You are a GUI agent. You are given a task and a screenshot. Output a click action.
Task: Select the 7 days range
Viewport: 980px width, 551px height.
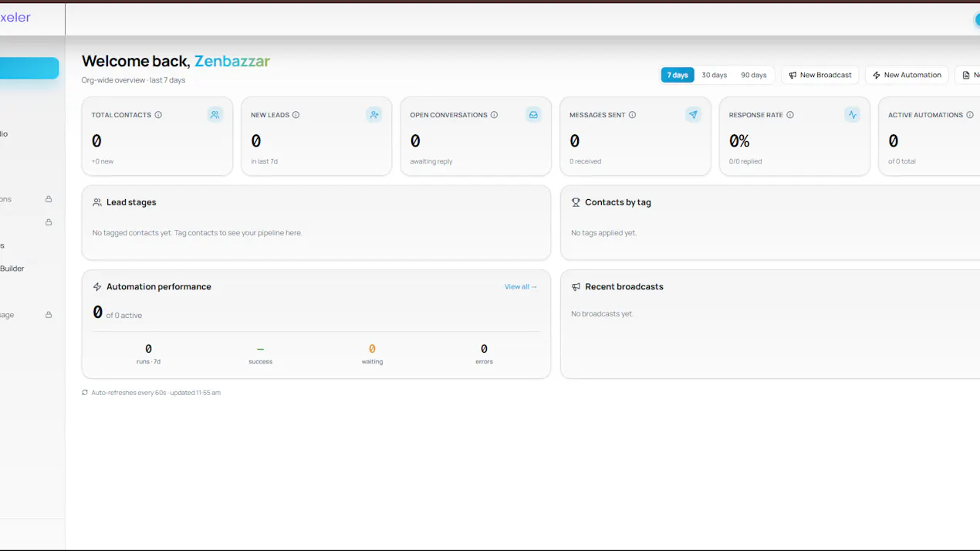click(678, 75)
